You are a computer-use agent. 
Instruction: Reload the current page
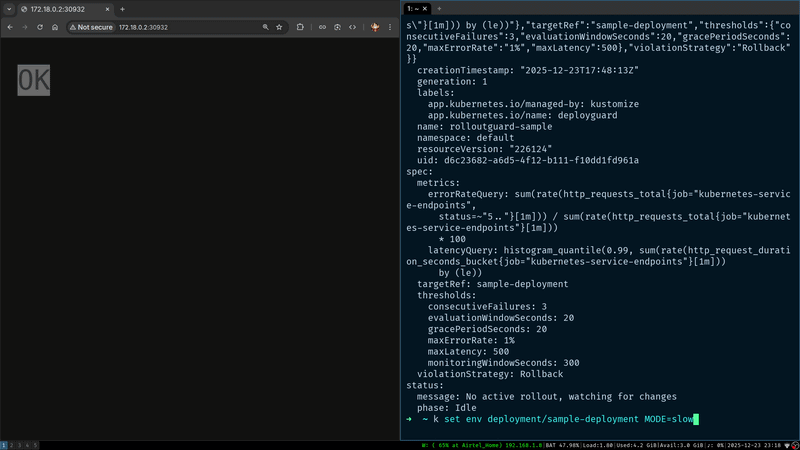point(40,27)
